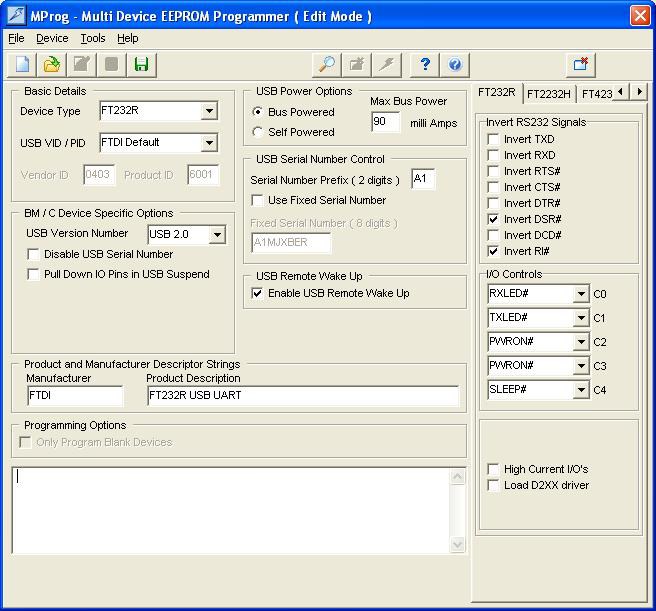
Task: Switch to the FT2232H tab
Action: click(x=548, y=94)
